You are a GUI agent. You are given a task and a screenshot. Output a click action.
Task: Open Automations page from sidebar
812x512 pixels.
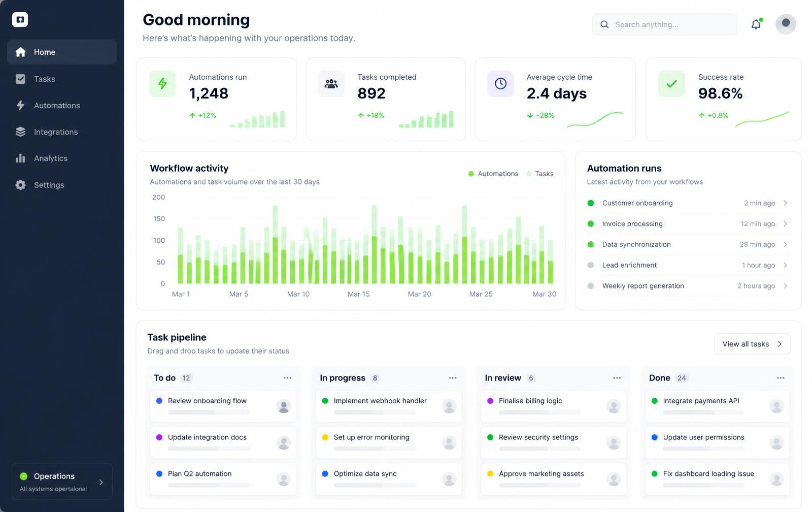62,105
